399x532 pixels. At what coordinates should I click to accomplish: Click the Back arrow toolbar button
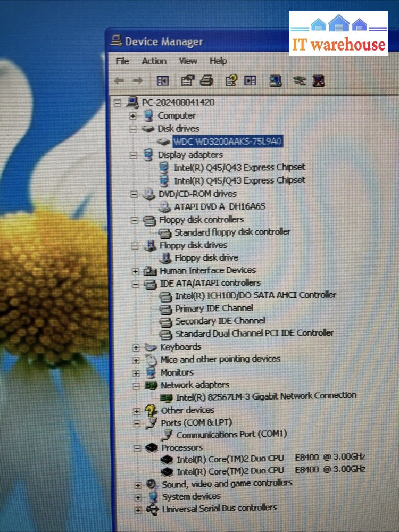click(120, 80)
